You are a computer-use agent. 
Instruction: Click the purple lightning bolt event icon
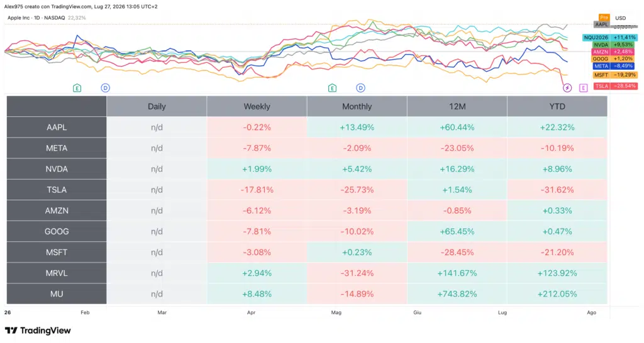click(567, 88)
